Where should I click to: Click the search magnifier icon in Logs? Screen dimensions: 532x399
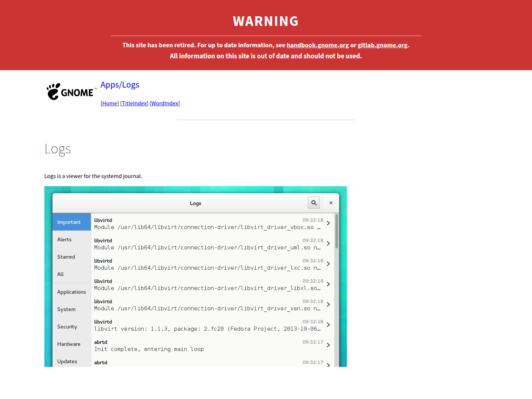pyautogui.click(x=314, y=203)
